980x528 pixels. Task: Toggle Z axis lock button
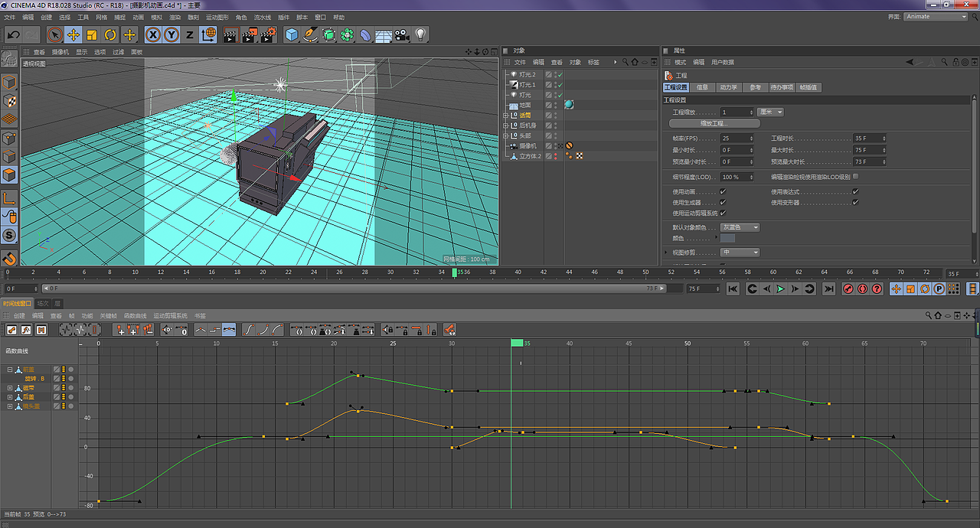point(190,34)
